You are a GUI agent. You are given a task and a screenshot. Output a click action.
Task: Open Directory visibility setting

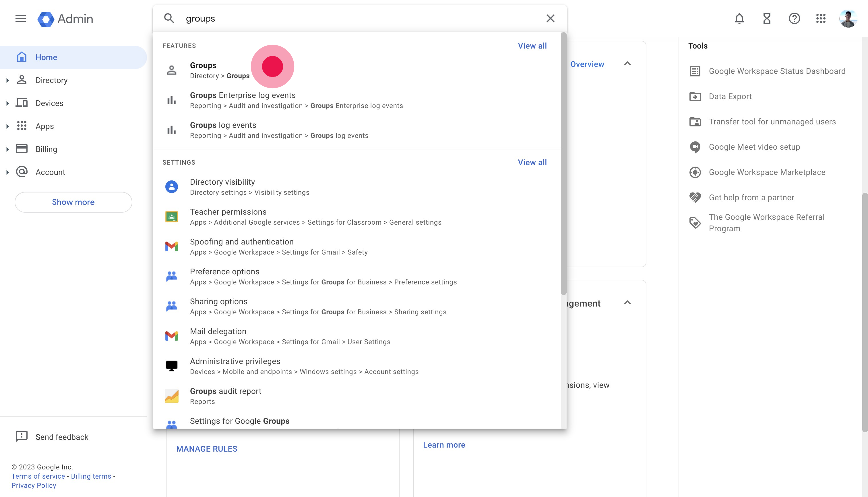[x=357, y=187]
